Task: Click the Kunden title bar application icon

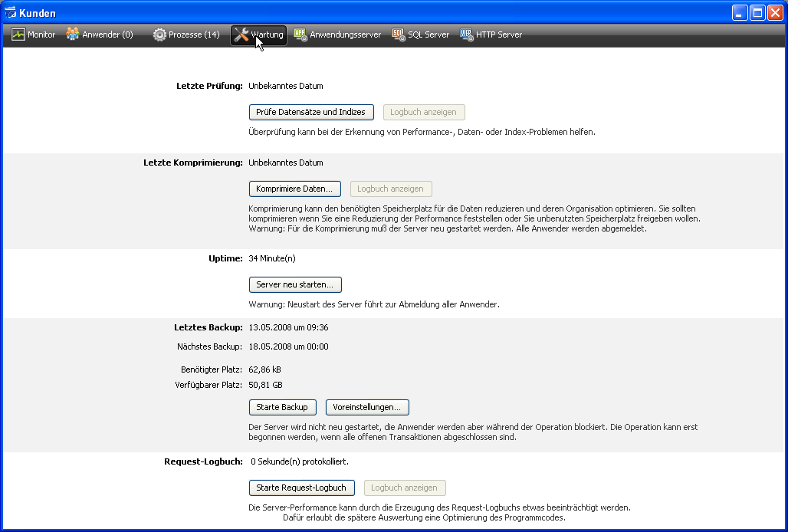Action: (x=10, y=13)
